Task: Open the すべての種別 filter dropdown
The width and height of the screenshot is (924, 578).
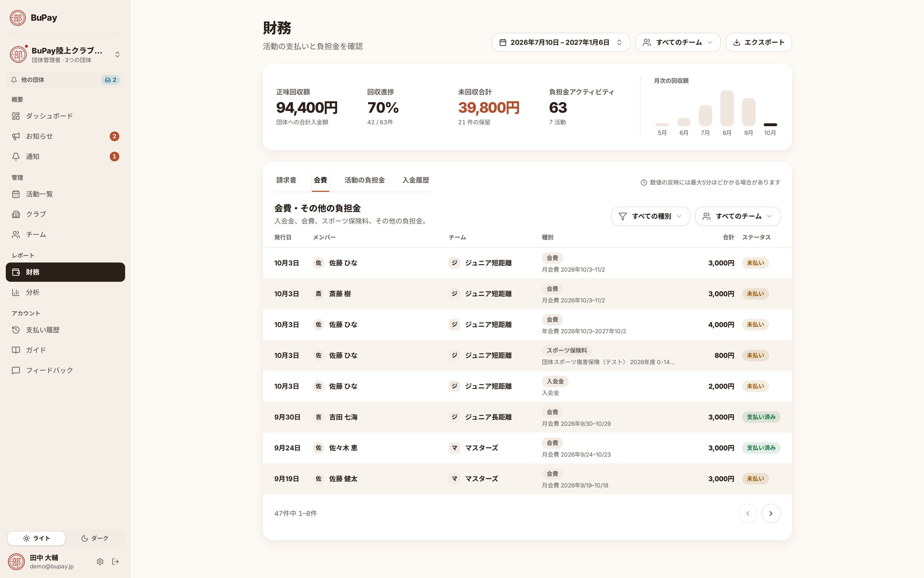Action: pyautogui.click(x=650, y=216)
